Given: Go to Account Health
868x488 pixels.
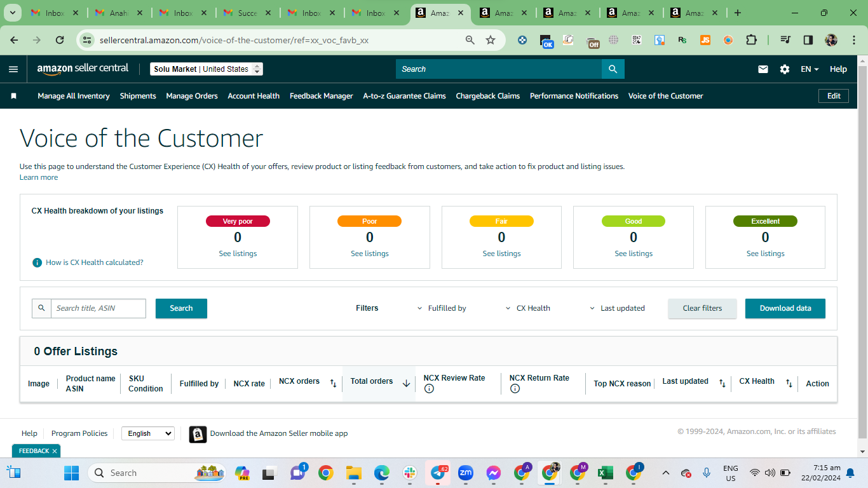Looking at the screenshot, I should [254, 96].
